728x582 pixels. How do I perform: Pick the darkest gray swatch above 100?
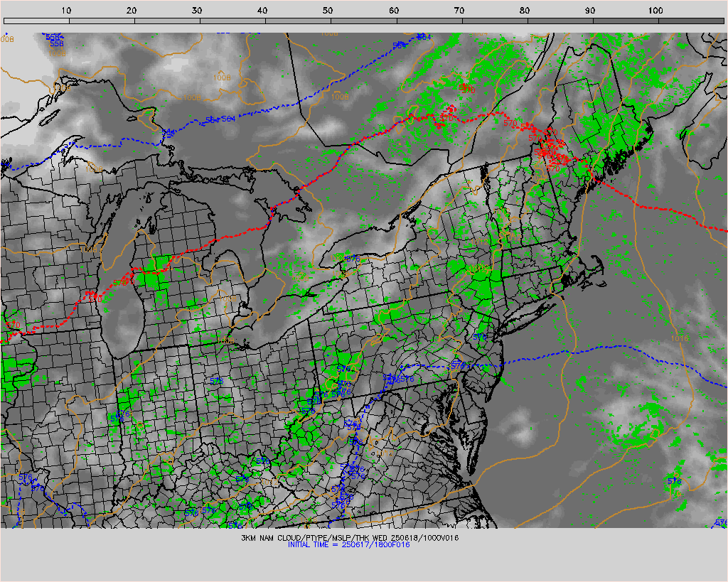[691, 21]
